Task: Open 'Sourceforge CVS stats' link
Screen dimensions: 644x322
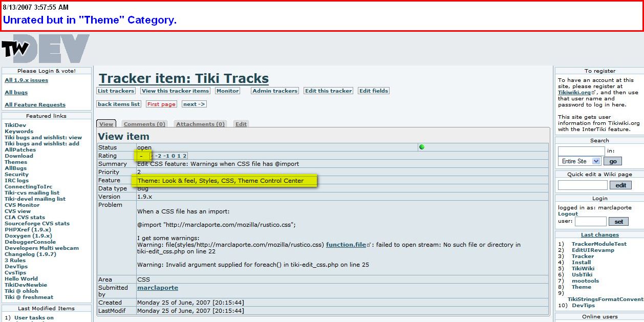Action: [x=37, y=224]
